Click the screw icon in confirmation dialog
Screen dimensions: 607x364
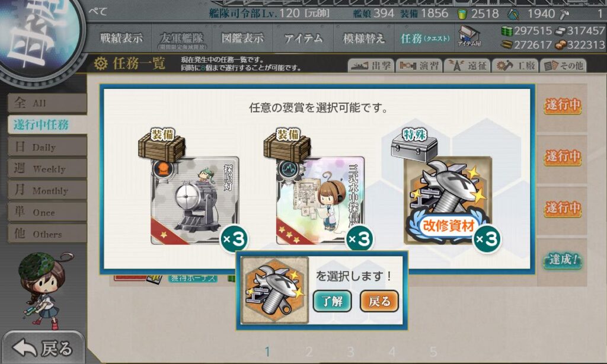(x=274, y=290)
